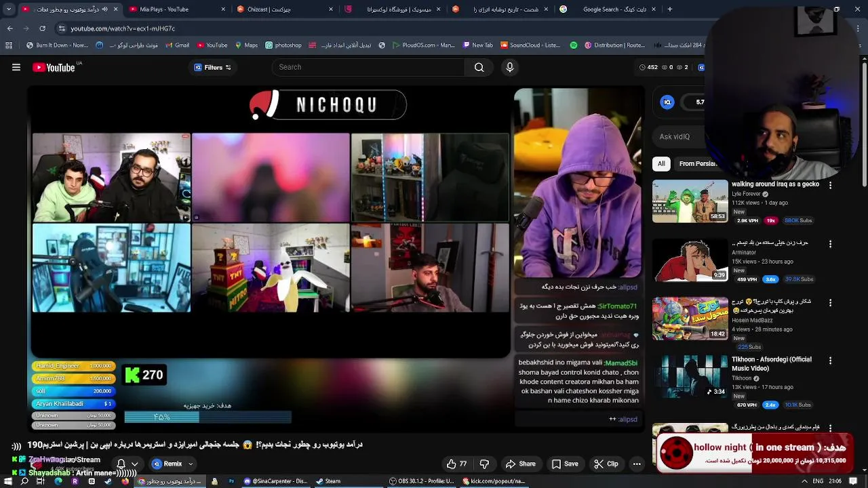Open options menu for Arminator video
Viewport: 868px width, 488px height.
click(830, 243)
